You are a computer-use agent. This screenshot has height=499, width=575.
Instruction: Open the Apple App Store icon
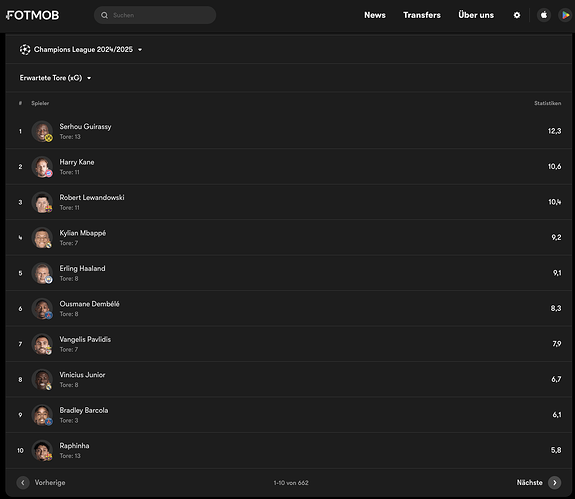tap(544, 15)
